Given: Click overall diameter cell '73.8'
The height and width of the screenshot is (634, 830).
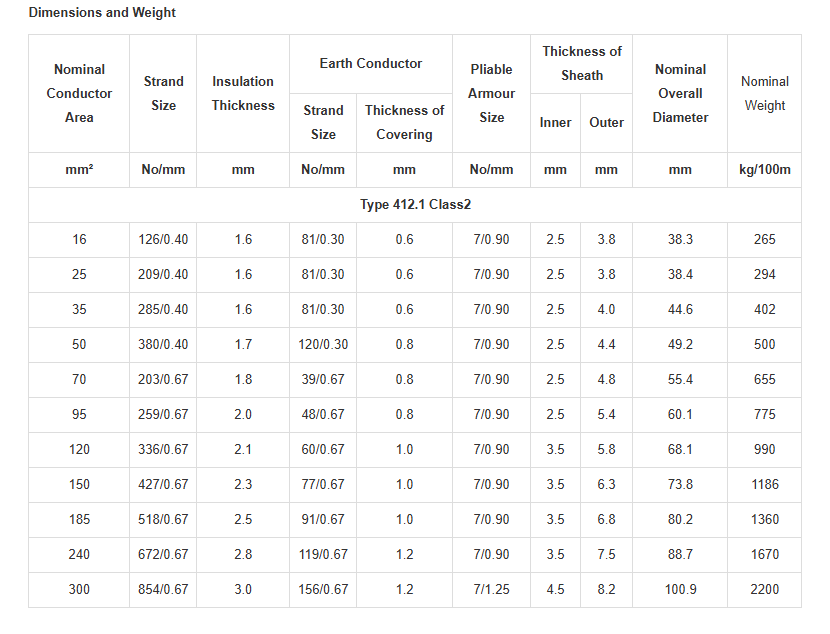Looking at the screenshot, I should click(x=680, y=484).
